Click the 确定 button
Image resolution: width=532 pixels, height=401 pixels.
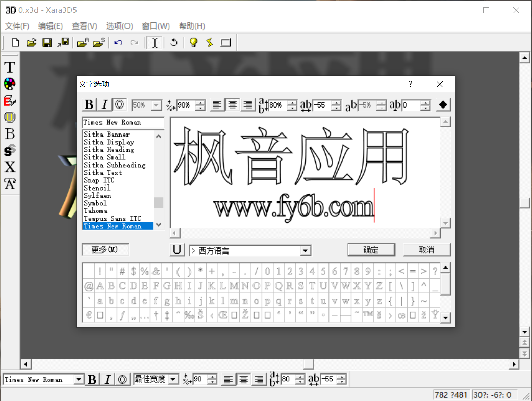coord(371,250)
